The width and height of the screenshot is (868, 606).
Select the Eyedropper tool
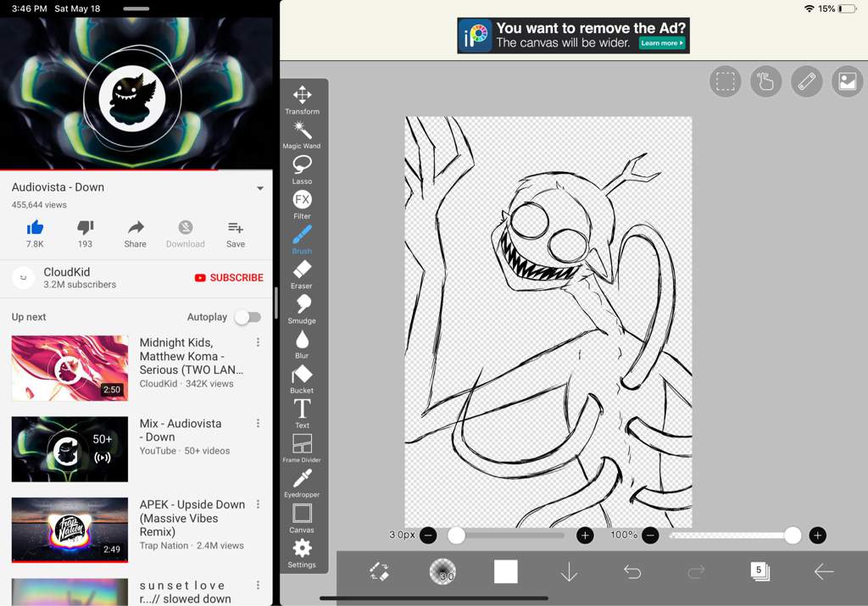point(303,483)
